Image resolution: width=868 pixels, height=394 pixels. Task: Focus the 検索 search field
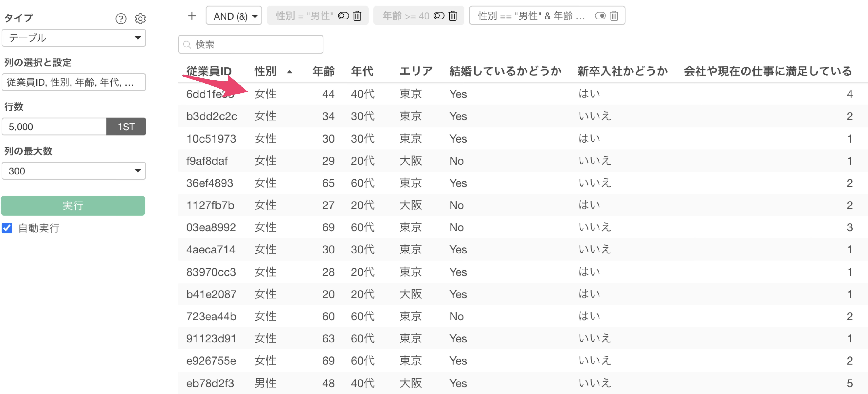[x=256, y=45]
